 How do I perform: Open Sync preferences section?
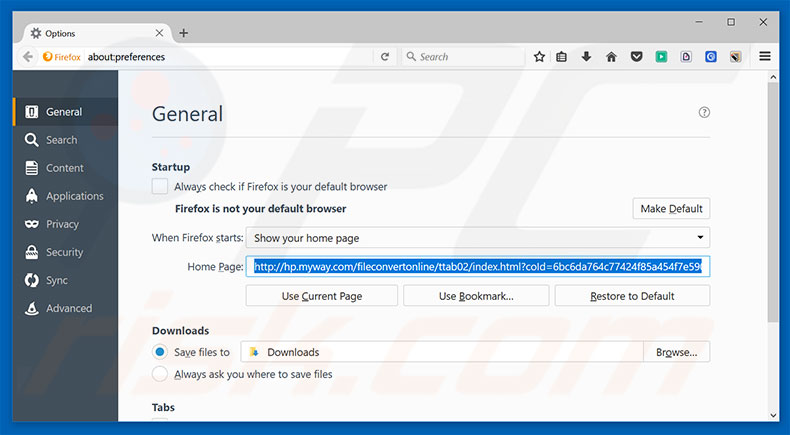tap(65, 280)
